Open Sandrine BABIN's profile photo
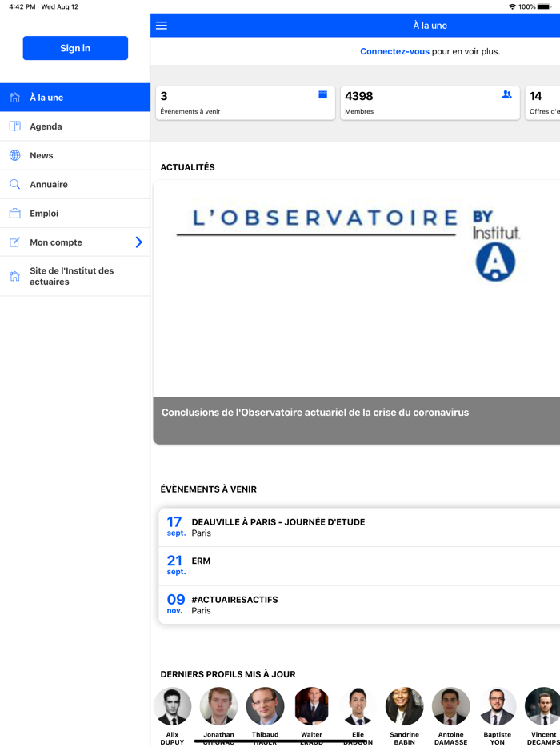This screenshot has width=560, height=747. tap(404, 706)
